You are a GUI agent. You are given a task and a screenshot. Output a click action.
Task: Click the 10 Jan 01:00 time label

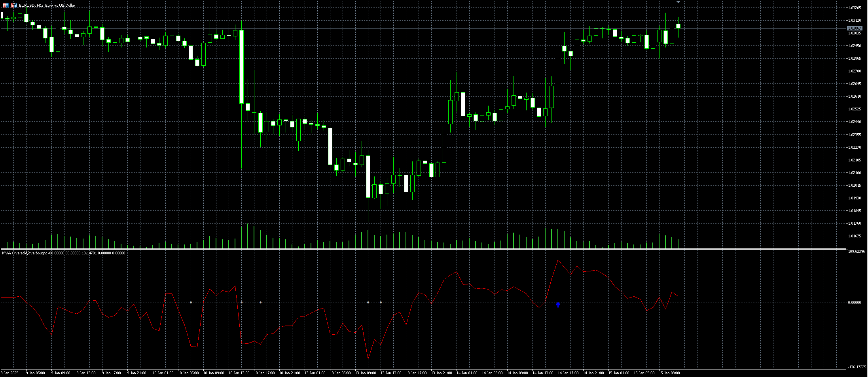click(163, 373)
